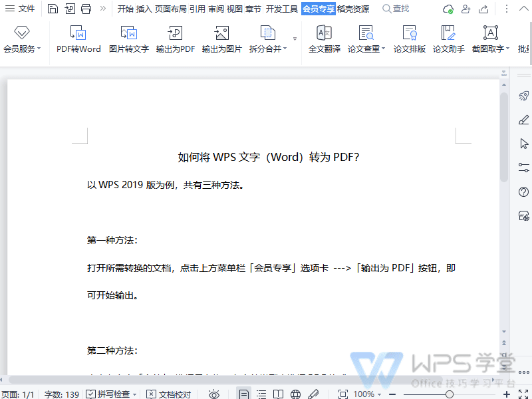Toggle the 拼写检查 checkbox
This screenshot has width=532, height=399.
click(90, 394)
